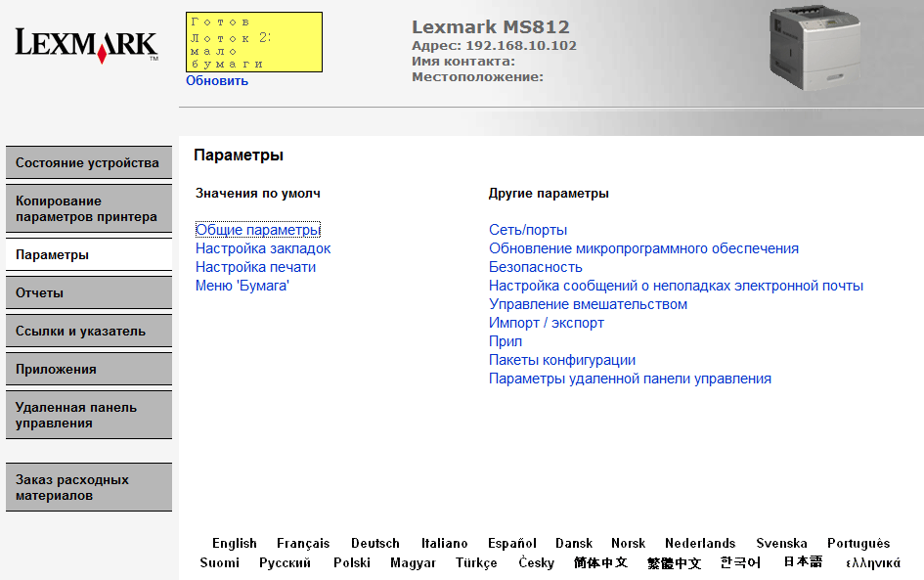
Task: Click the yellow printer status display
Action: [254, 42]
